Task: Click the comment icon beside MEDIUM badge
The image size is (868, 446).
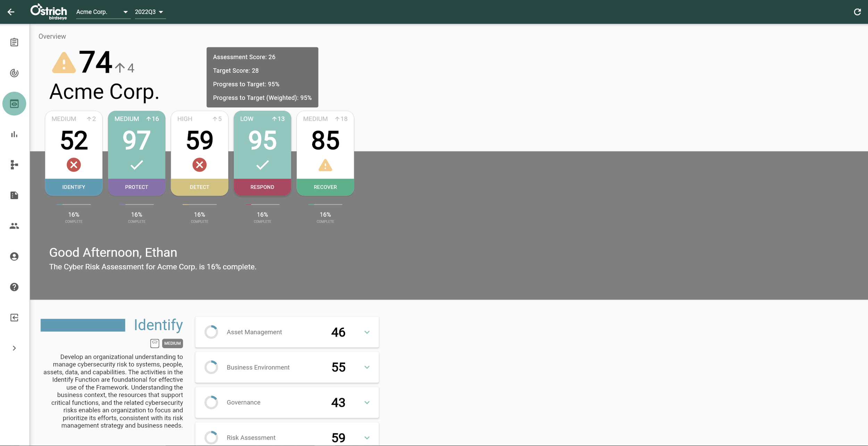Action: [155, 343]
